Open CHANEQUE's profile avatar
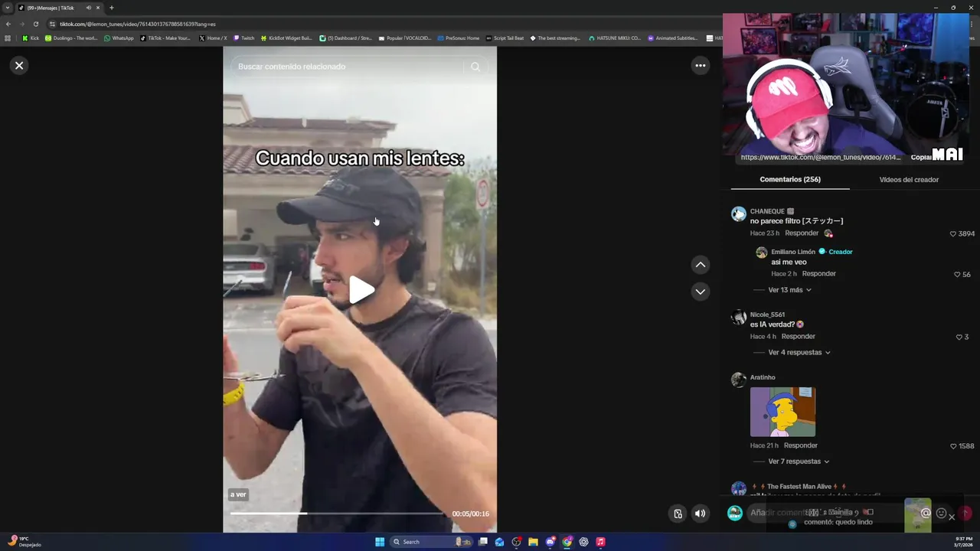 739,214
